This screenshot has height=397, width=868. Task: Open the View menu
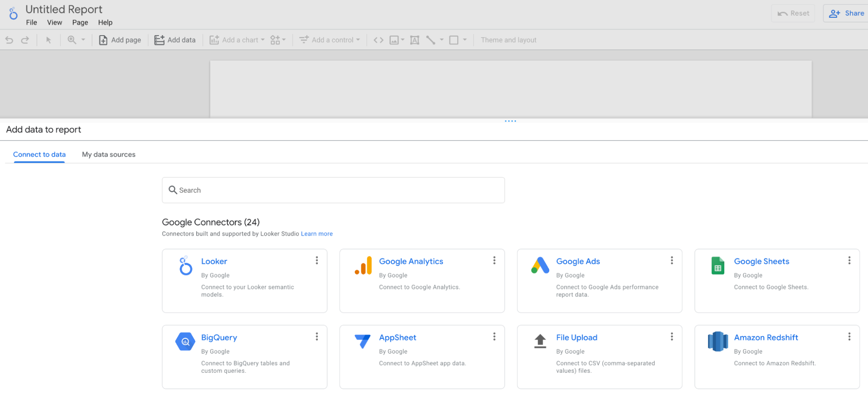55,23
